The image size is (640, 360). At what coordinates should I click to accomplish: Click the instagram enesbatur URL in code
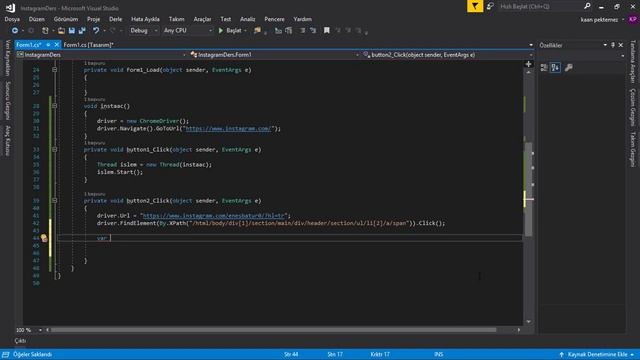point(213,216)
